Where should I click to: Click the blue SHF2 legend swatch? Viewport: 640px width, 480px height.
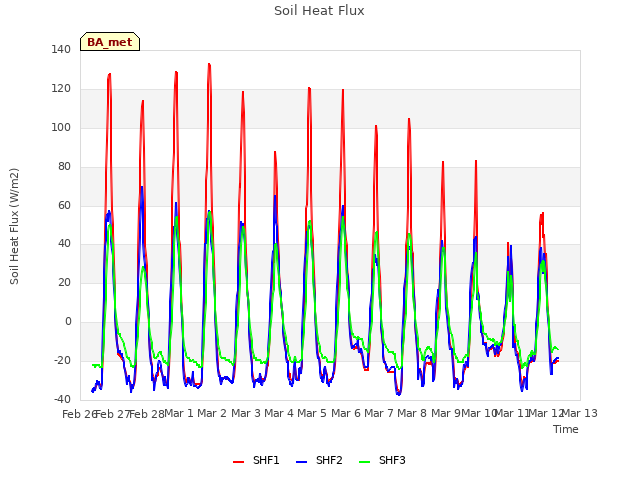[x=301, y=462]
